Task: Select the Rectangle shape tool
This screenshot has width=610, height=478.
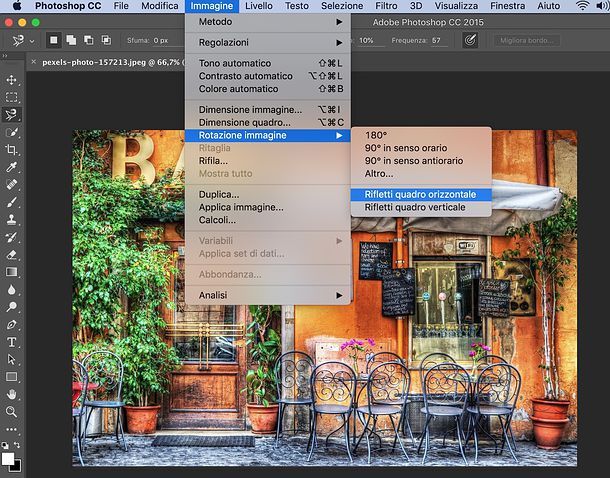Action: 11,376
